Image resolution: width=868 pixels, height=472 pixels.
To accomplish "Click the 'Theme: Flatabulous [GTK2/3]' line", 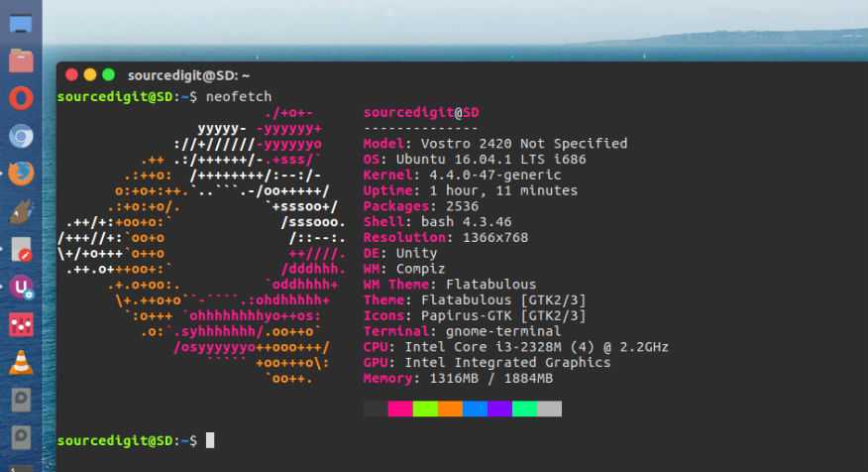I will click(475, 299).
